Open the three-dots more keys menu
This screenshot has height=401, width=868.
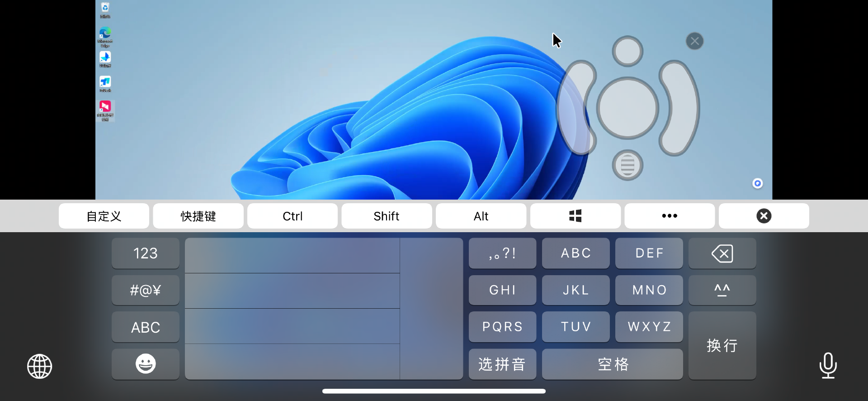pos(670,216)
